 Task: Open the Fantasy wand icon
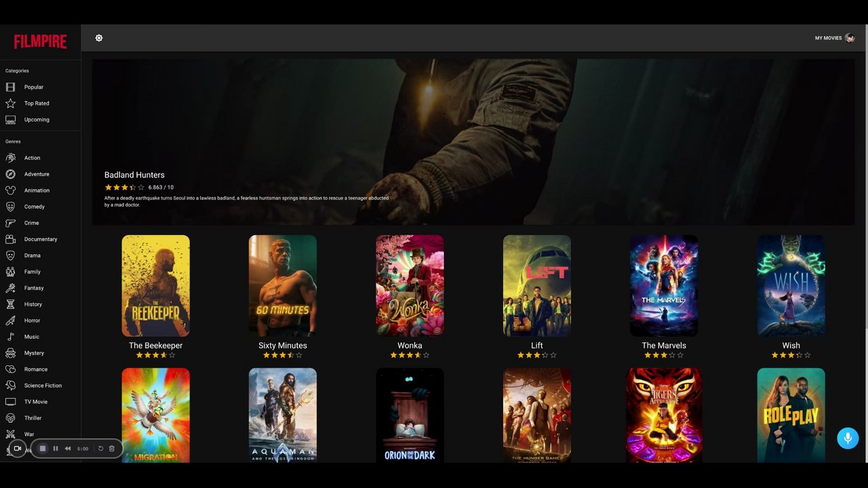tap(10, 288)
